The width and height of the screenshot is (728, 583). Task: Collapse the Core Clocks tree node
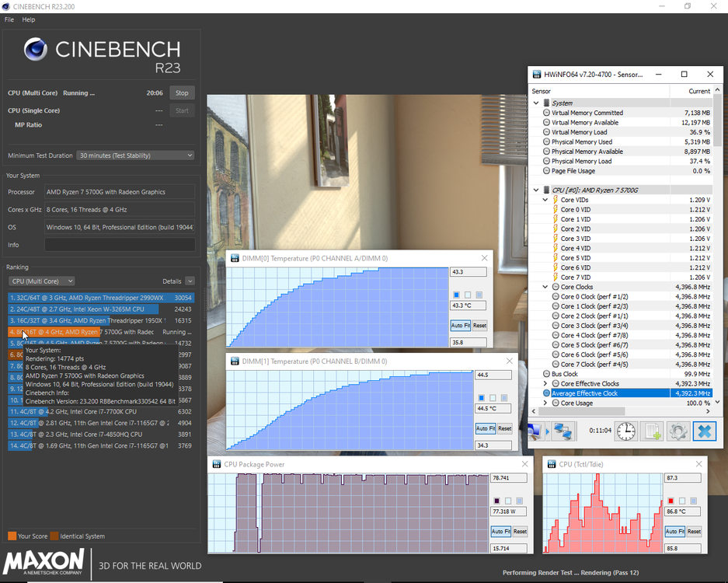click(545, 287)
